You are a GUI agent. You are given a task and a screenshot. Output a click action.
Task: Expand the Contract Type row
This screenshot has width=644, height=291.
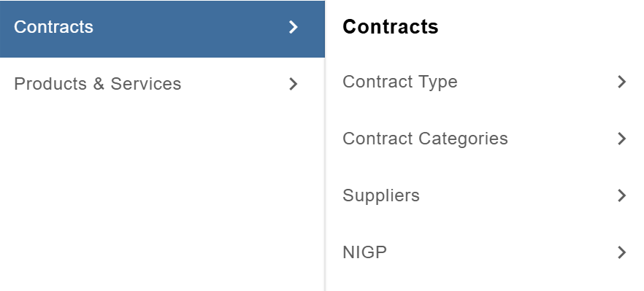[x=485, y=82]
